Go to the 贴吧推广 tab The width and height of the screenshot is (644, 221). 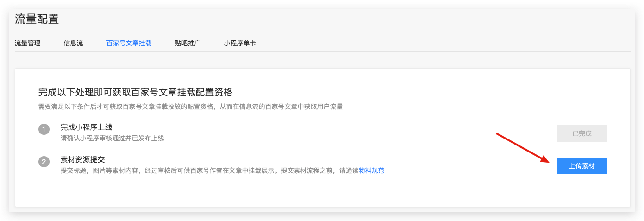(188, 43)
